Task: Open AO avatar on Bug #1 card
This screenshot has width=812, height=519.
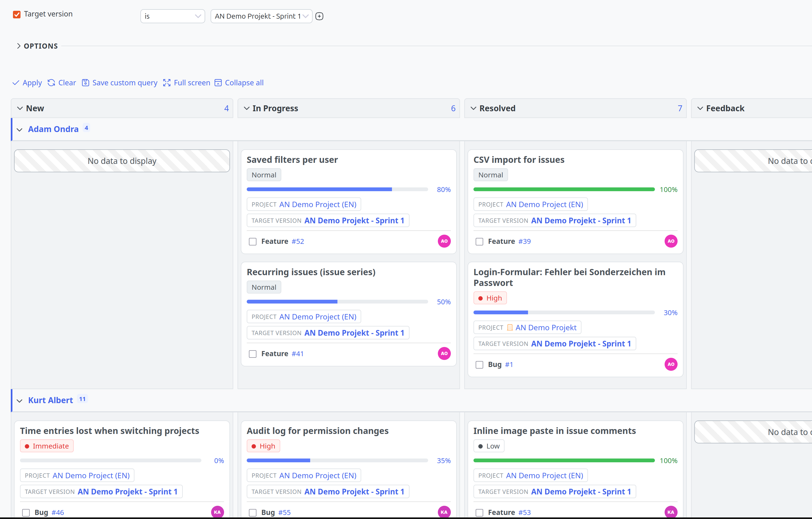Action: click(671, 364)
